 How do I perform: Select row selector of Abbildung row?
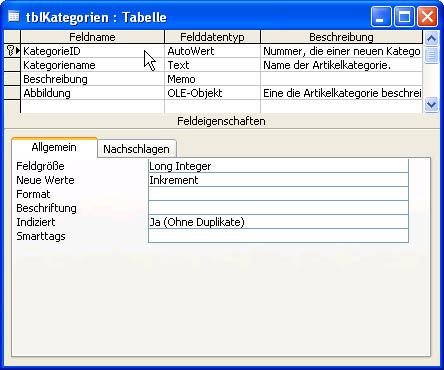[x=12, y=93]
